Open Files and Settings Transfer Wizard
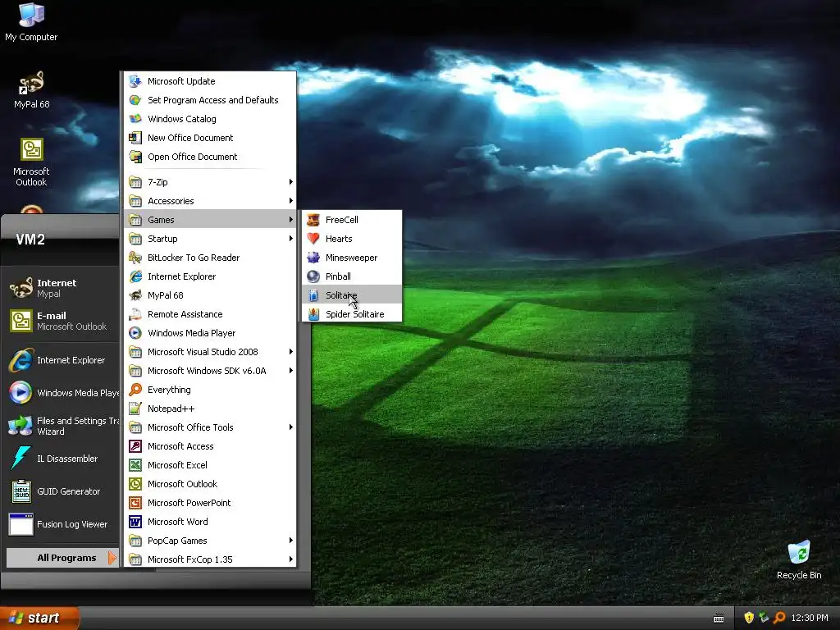Viewport: 840px width, 630px height. [62, 426]
